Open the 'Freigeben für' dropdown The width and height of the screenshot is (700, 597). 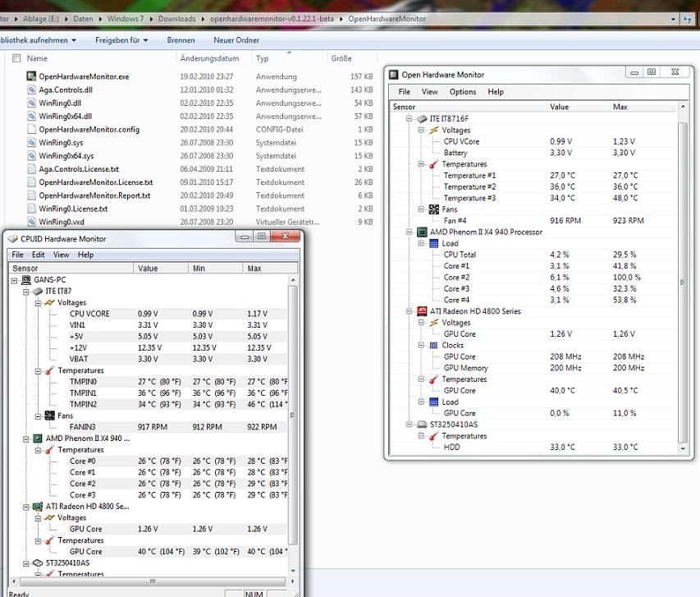click(121, 40)
